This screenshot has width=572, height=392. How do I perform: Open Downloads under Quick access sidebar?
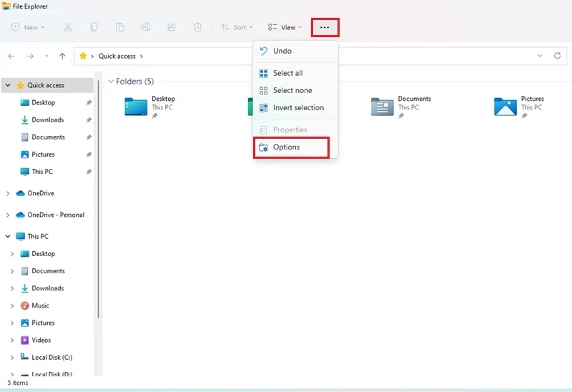click(x=47, y=120)
